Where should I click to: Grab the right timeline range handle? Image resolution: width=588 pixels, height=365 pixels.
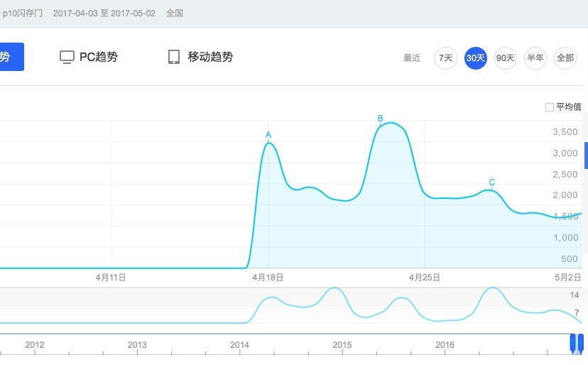[x=580, y=343]
